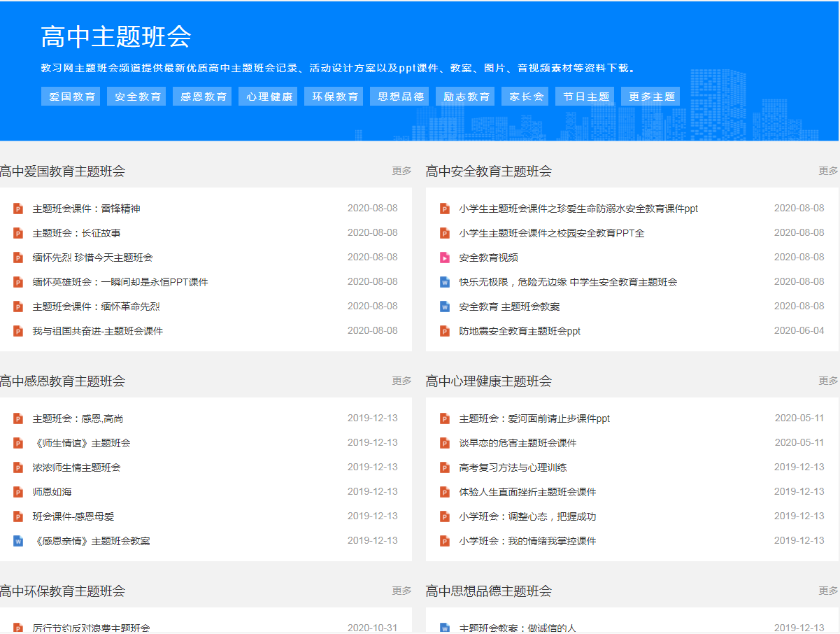The width and height of the screenshot is (840, 634).
Task: Click the PPT icon beside 班会课件-感恩母爱
Action: pos(18,516)
